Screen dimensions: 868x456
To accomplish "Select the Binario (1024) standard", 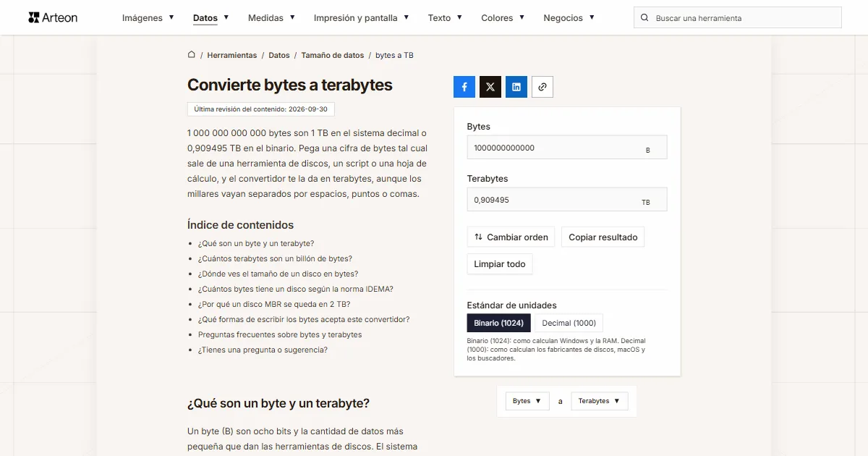I will pos(499,323).
